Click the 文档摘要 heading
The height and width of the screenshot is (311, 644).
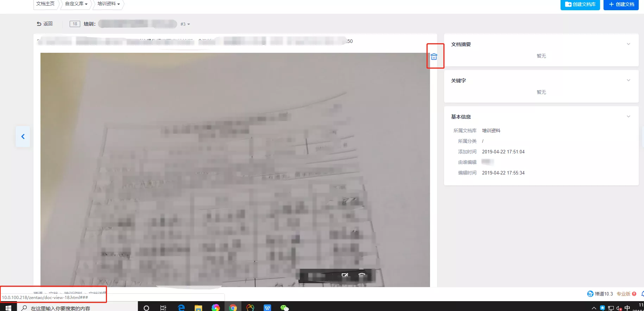point(461,44)
